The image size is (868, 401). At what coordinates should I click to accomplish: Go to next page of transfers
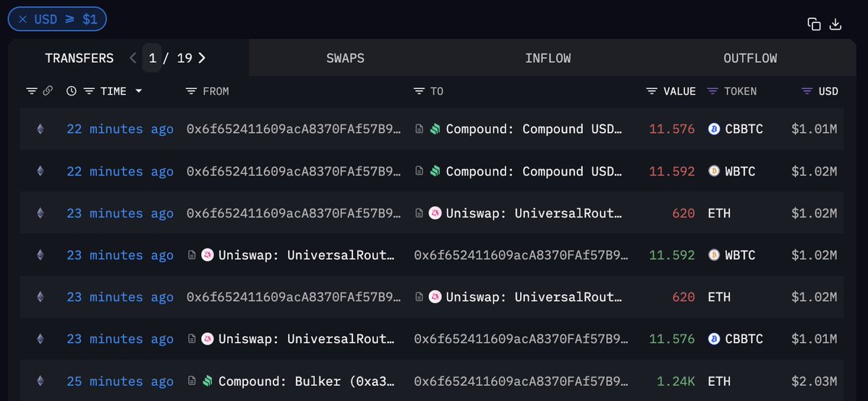coord(202,58)
